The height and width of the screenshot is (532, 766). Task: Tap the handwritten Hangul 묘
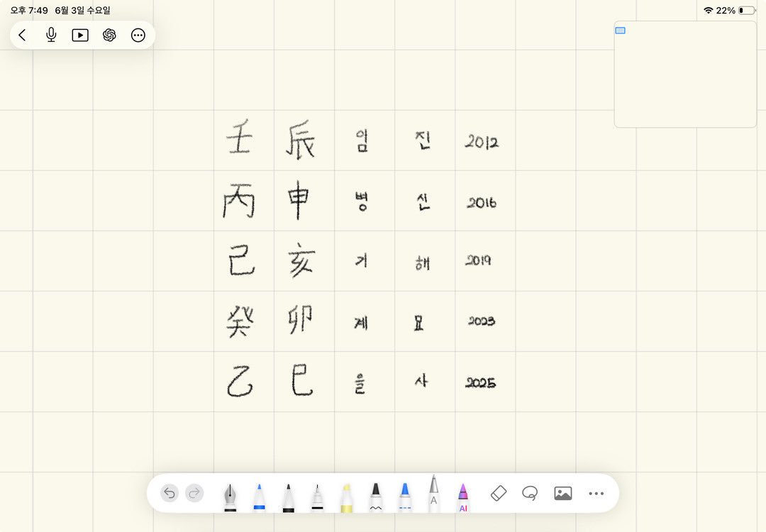[418, 323]
